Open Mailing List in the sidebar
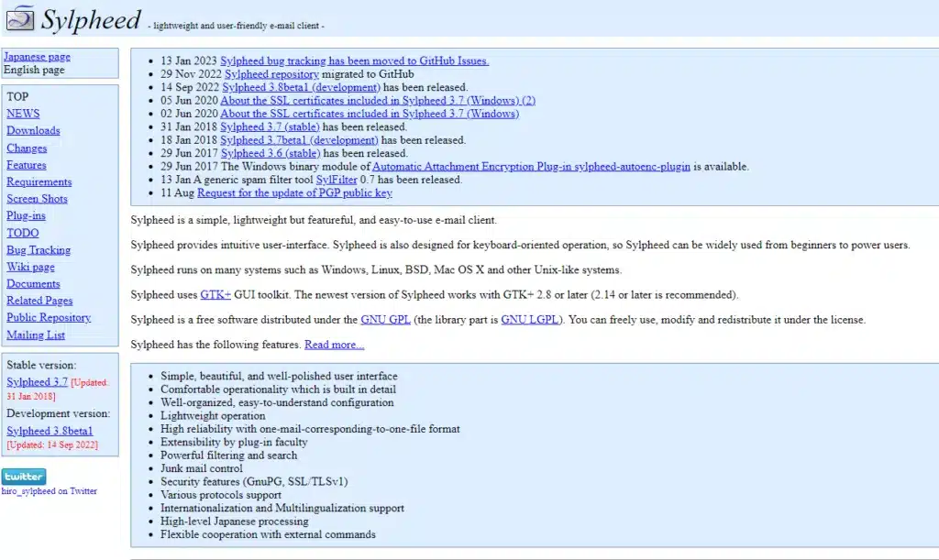The image size is (939, 560). pyautogui.click(x=36, y=335)
